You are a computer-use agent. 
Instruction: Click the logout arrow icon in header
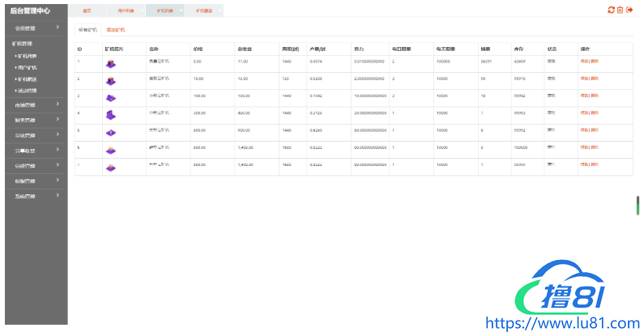coord(629,10)
